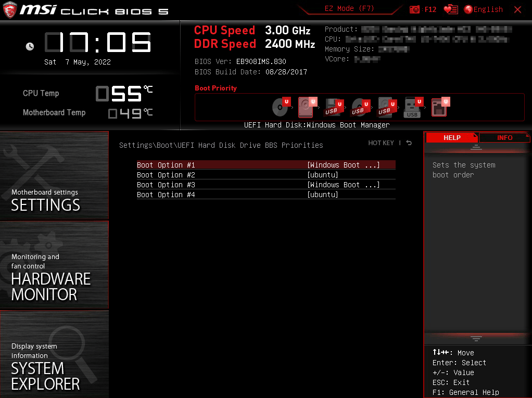Click the Enter: Select hint
The height and width of the screenshot is (398, 532).
pos(459,363)
